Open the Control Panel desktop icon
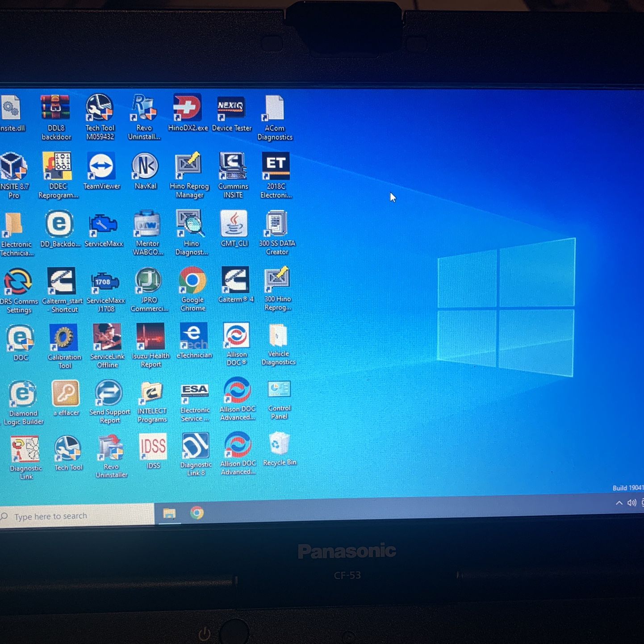The height and width of the screenshot is (644, 644). [279, 389]
